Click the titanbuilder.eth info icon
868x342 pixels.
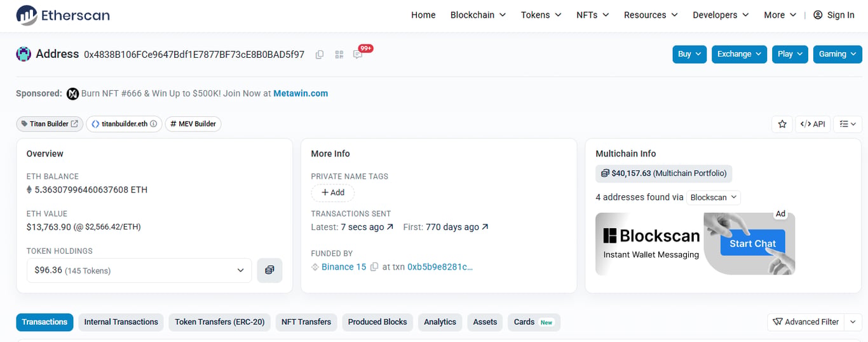point(153,124)
